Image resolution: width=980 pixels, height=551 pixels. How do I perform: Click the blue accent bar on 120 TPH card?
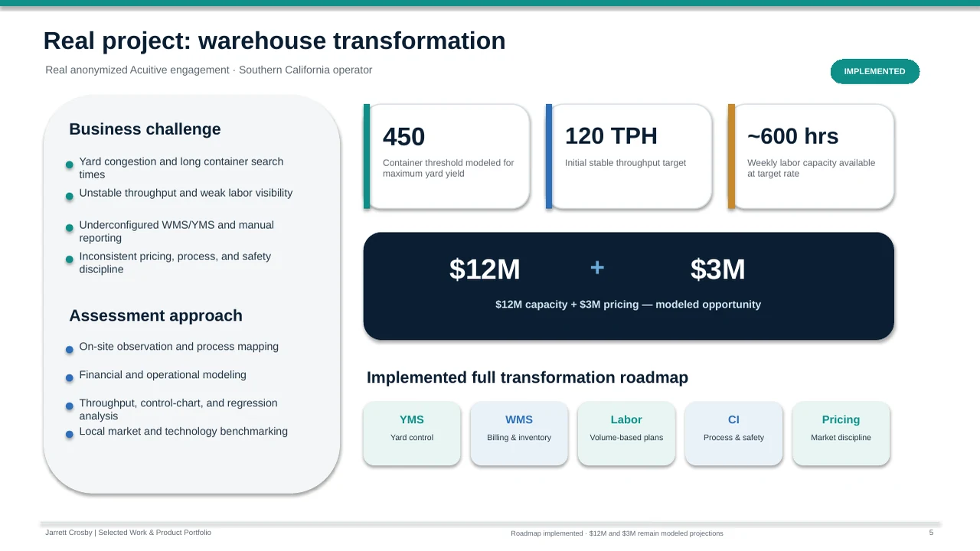[549, 156]
